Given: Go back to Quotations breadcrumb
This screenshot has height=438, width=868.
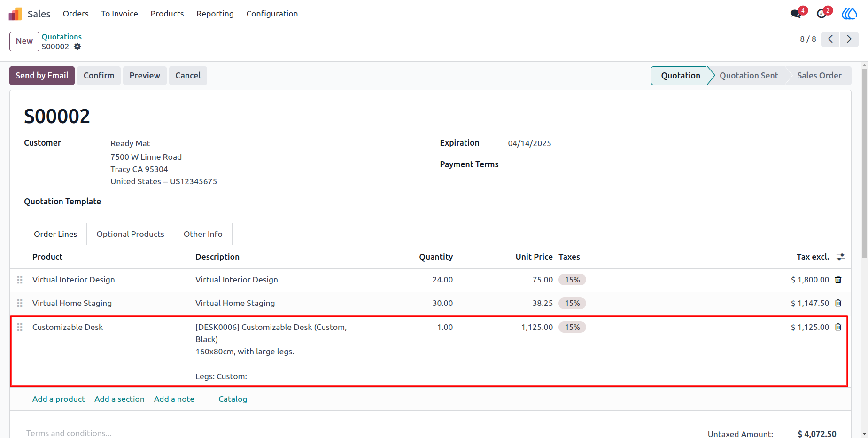Looking at the screenshot, I should (x=62, y=37).
